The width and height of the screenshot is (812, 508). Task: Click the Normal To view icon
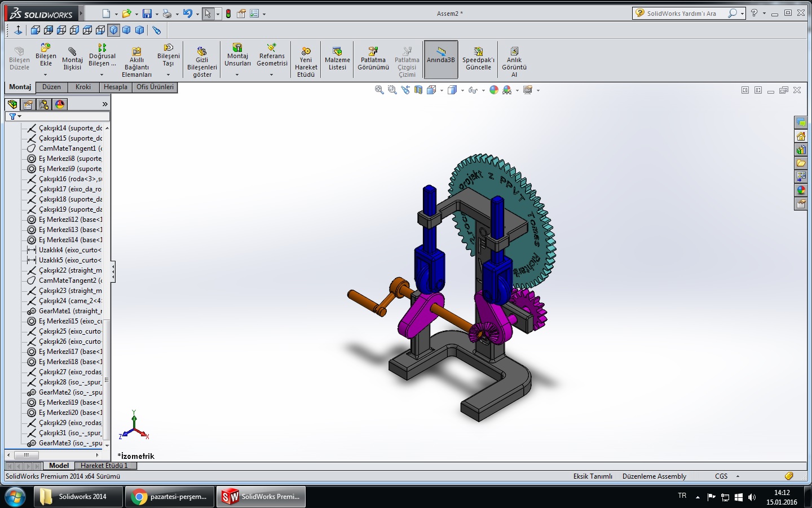(x=17, y=30)
